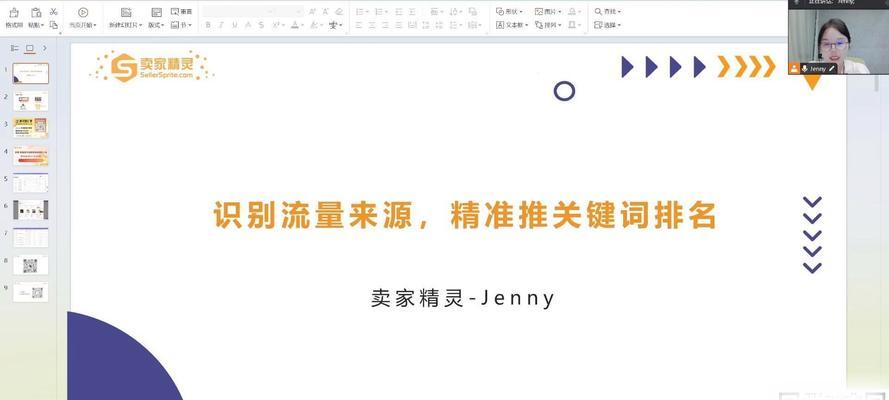
Task: Select slide 8 QR code thumbnail
Action: pos(31,265)
